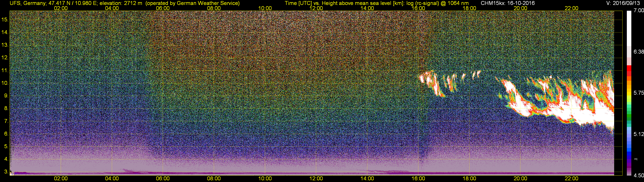Click the 5.75 colorbar tick label

click(x=639, y=93)
